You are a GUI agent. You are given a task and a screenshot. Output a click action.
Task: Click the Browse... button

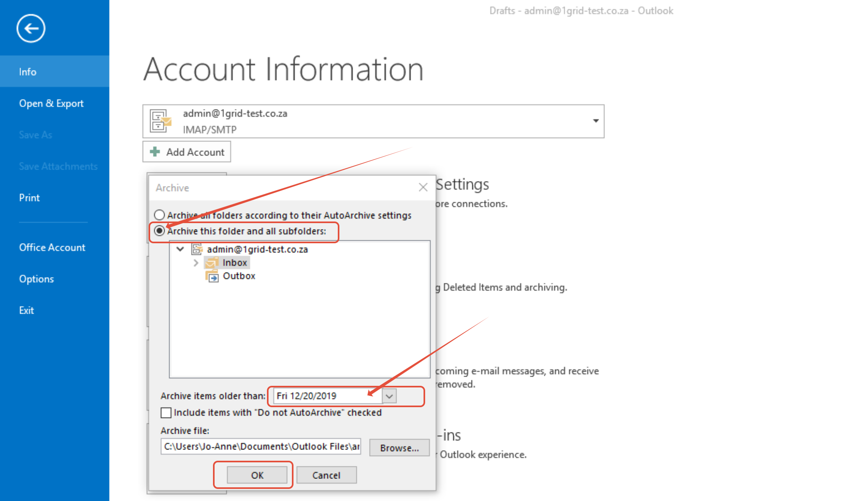click(x=399, y=448)
